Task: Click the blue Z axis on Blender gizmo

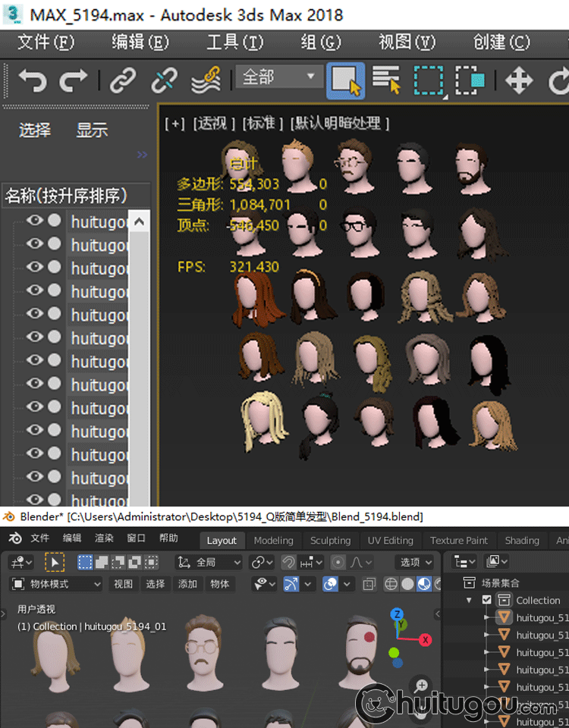Action: click(397, 615)
